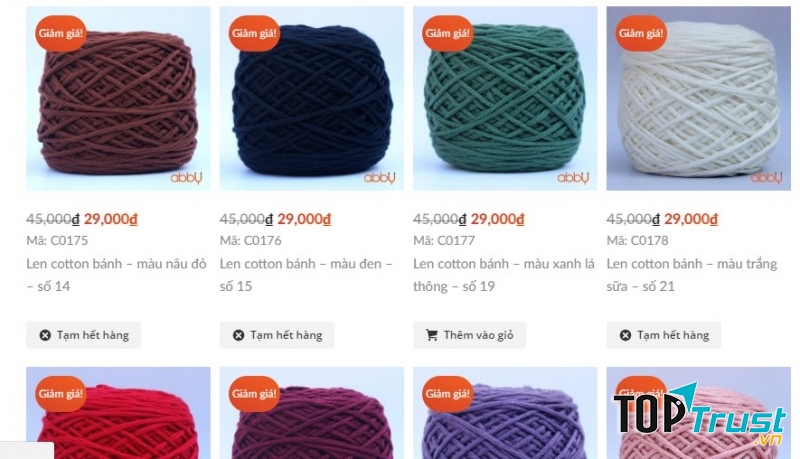The height and width of the screenshot is (459, 800).
Task: Open the black yarn product image
Action: coord(312,98)
